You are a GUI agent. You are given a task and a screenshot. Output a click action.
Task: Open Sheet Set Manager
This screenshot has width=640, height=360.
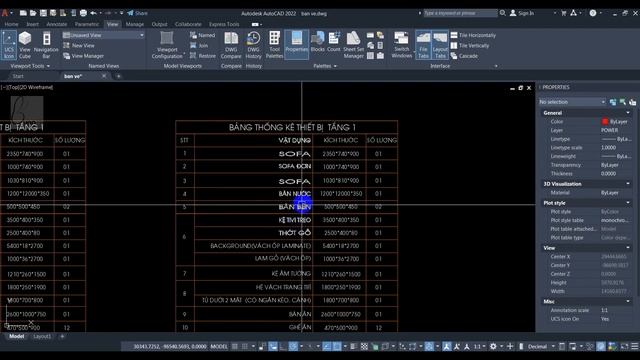point(353,45)
